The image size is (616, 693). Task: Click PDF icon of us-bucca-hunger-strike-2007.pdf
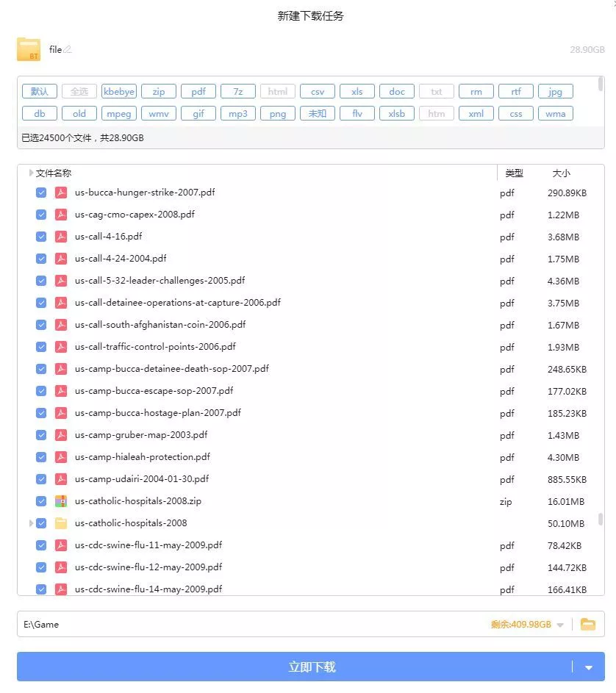[x=61, y=193]
